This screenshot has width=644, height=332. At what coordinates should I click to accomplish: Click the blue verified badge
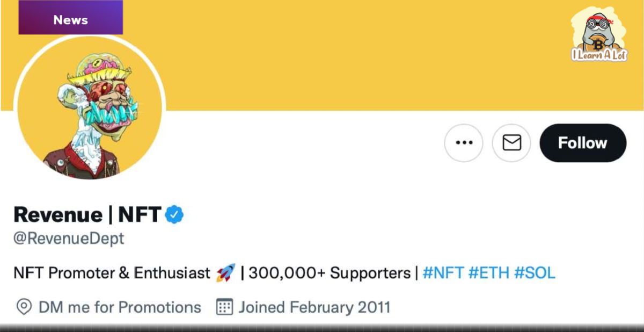click(174, 215)
